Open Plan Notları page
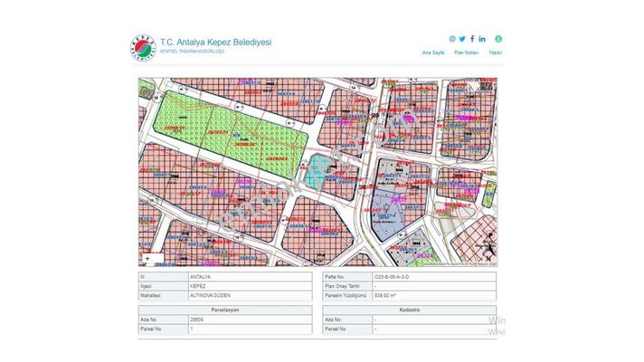 point(466,52)
